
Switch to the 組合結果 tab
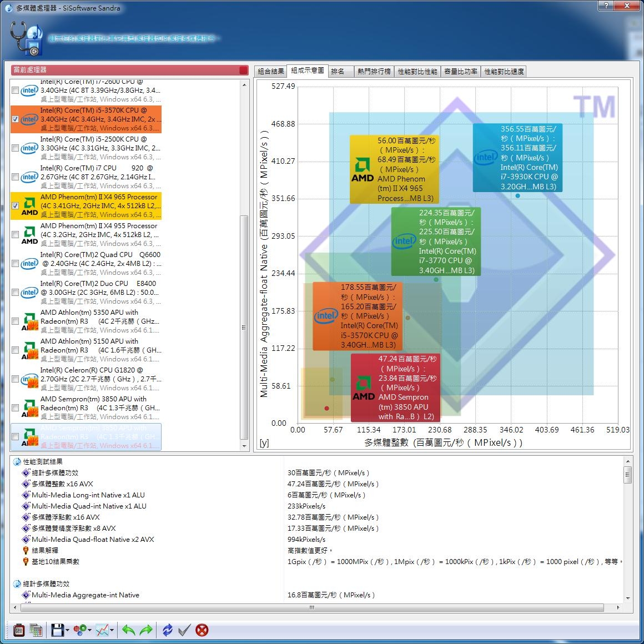pyautogui.click(x=271, y=72)
